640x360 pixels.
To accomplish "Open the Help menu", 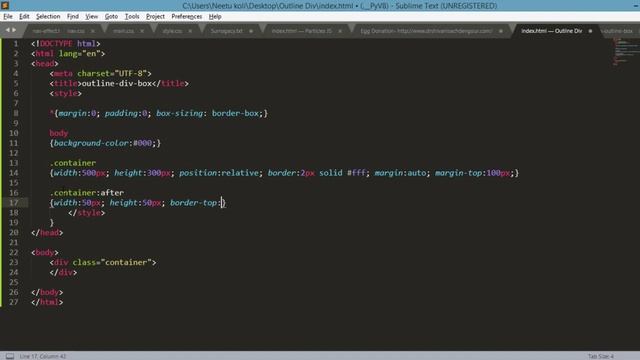I will [x=215, y=16].
